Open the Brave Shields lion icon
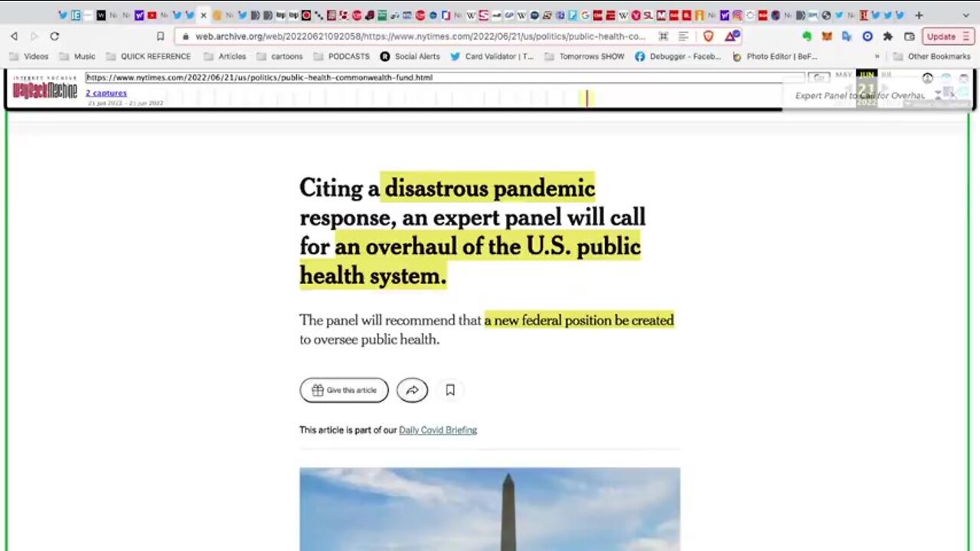Viewport: 980px width, 551px height. 708,36
